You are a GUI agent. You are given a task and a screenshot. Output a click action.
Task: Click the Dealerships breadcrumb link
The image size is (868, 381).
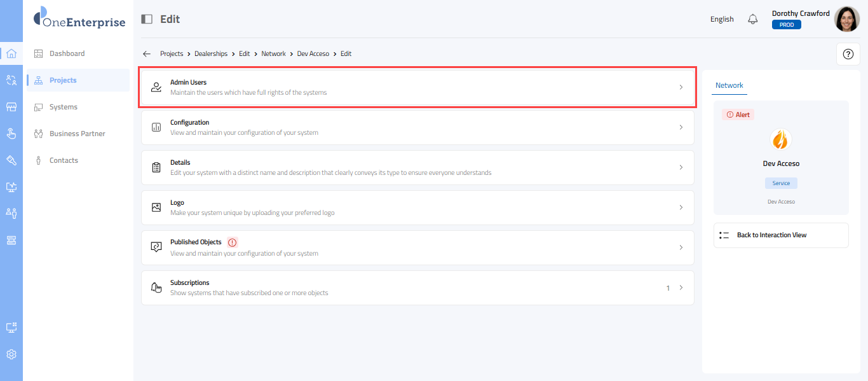[x=211, y=54]
